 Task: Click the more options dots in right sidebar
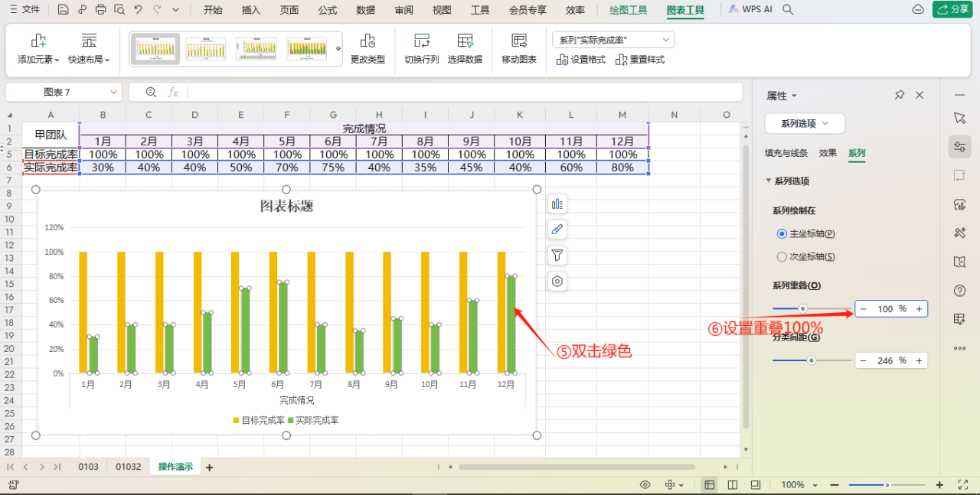click(x=960, y=348)
